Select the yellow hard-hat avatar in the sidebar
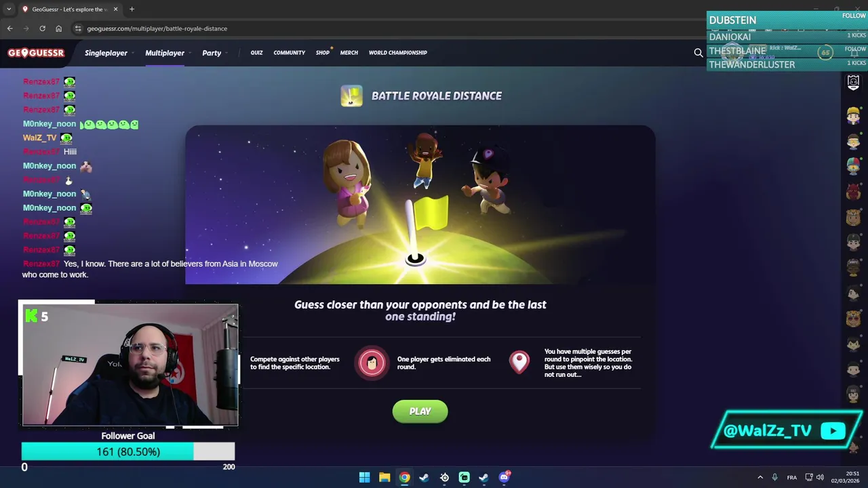 pyautogui.click(x=853, y=115)
